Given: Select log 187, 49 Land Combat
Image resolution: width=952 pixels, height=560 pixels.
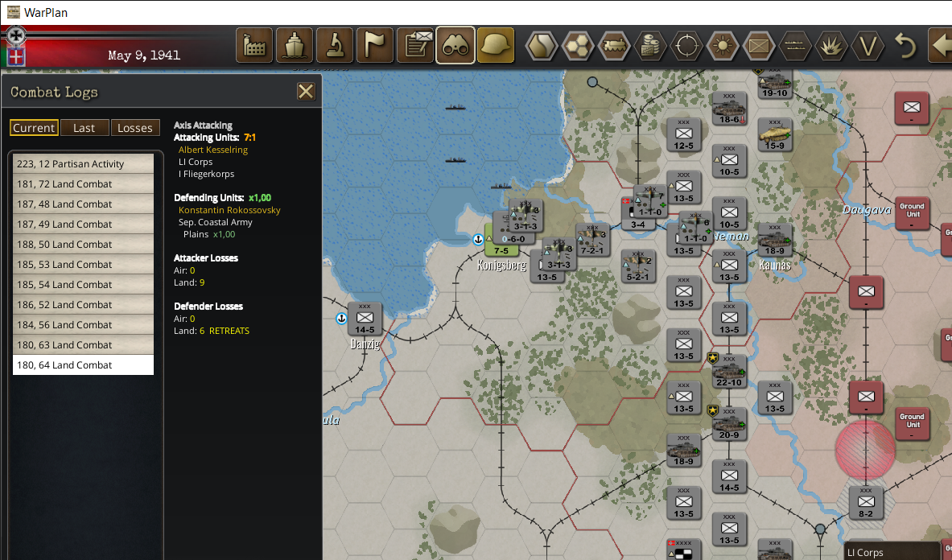Looking at the screenshot, I should [x=83, y=224].
